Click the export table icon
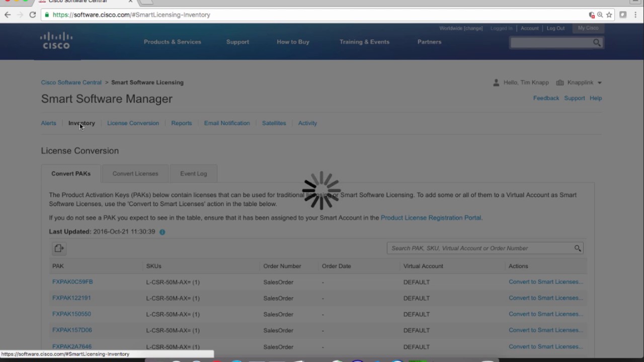Screen dimensions: 644x362 59,248
